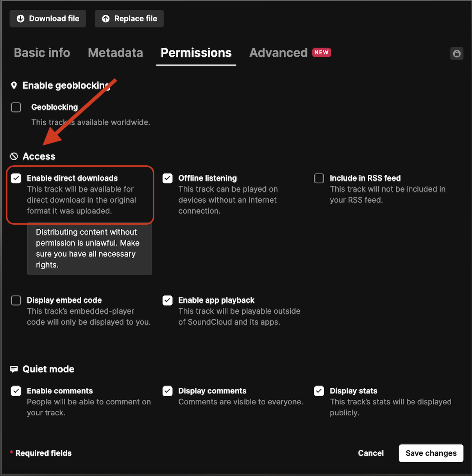Image resolution: width=472 pixels, height=476 pixels.
Task: Enable the Geoblocking checkbox
Action: click(x=16, y=107)
